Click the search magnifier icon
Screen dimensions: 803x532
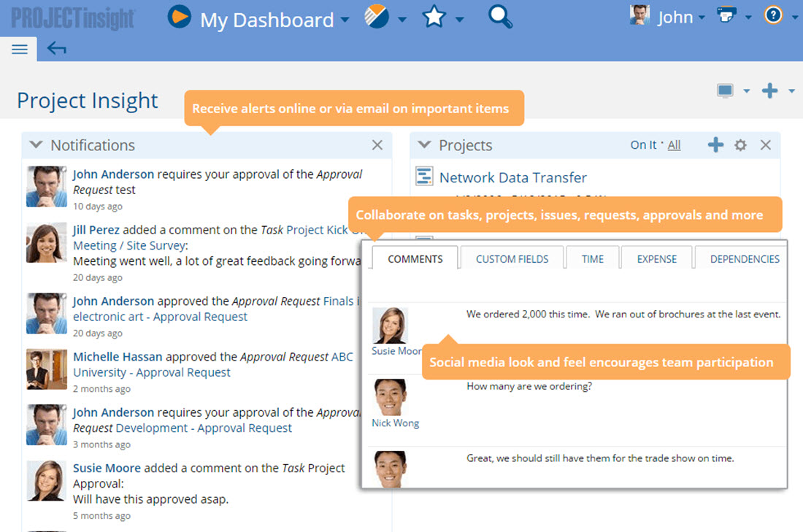click(500, 16)
